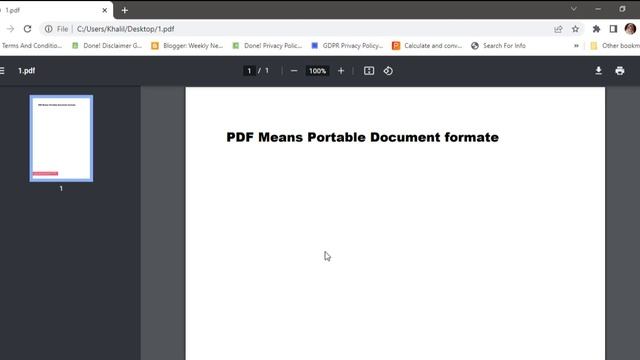
Task: Click the 1.pdf title in viewer toolbar
Action: click(x=27, y=71)
